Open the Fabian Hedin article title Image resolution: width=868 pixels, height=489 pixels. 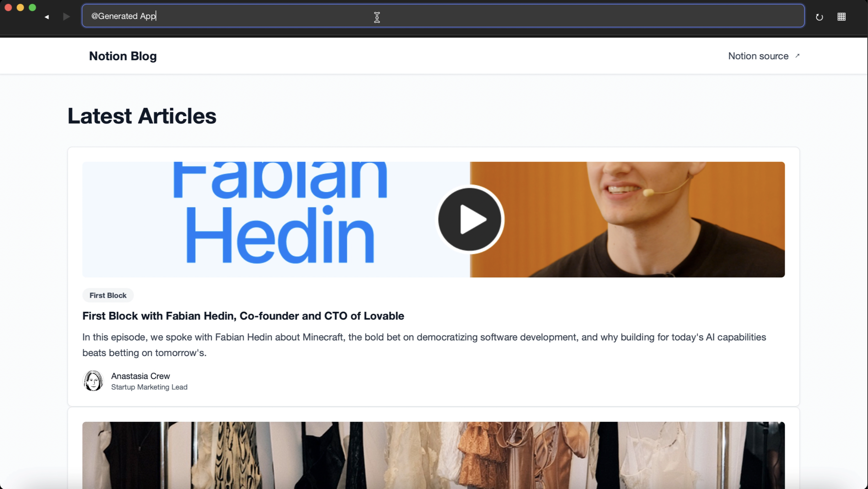[x=243, y=316]
